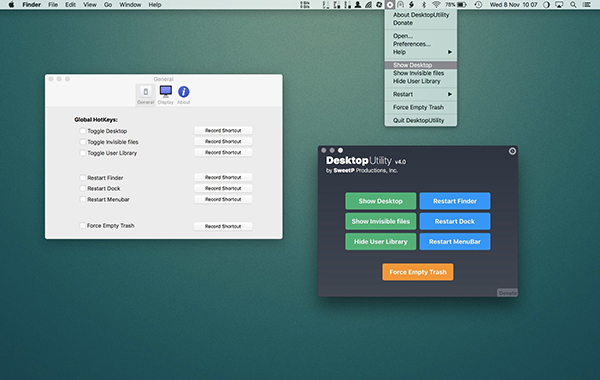Open Notification Center list icon
600x380 pixels.
pyautogui.click(x=586, y=5)
